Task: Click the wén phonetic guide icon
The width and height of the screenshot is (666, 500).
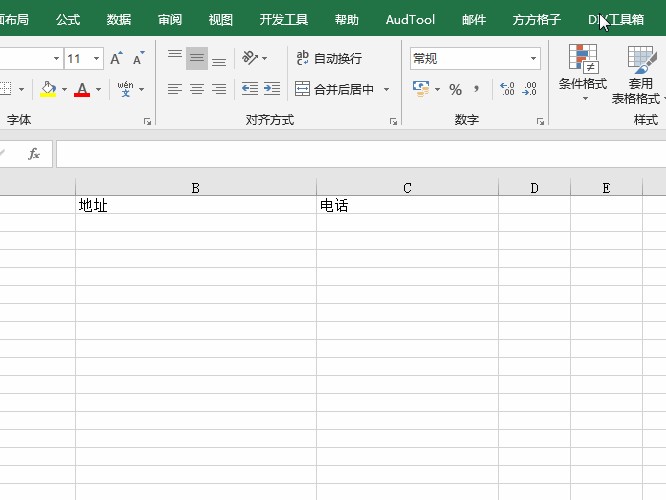Action: [x=125, y=89]
